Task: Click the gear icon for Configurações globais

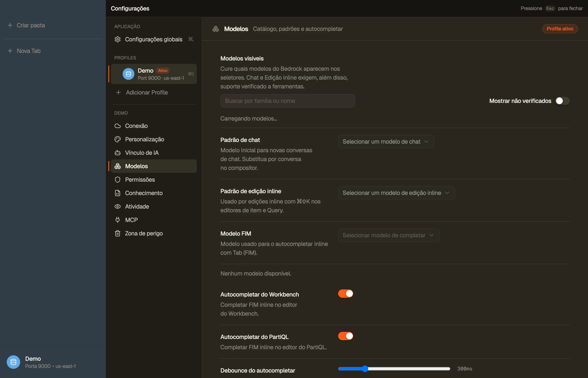Action: click(118, 39)
